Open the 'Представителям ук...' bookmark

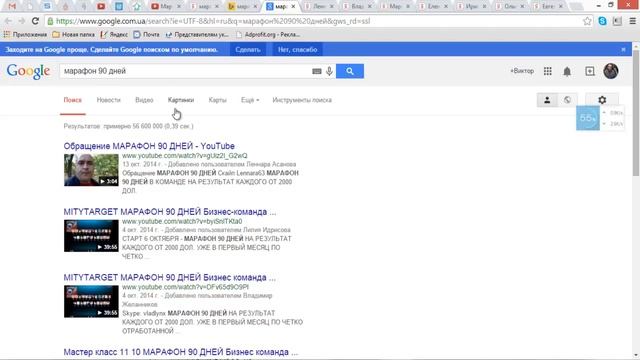[197, 35]
